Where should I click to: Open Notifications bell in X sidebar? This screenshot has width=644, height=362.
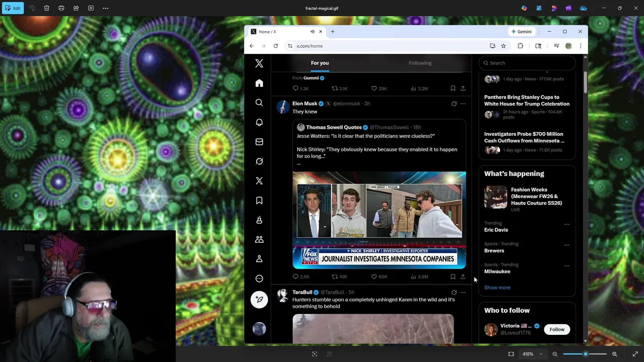259,122
